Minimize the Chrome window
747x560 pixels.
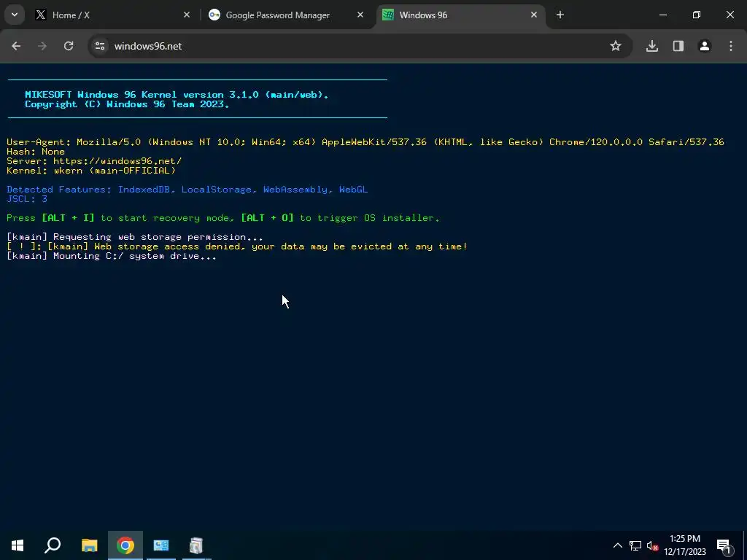(x=662, y=15)
